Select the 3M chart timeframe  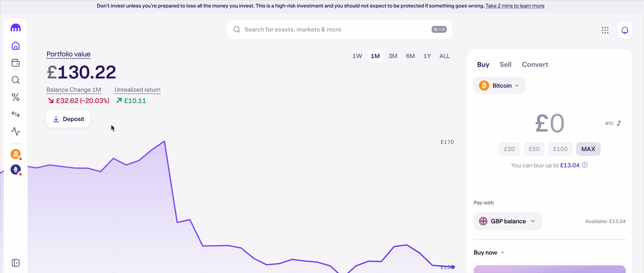click(x=393, y=56)
